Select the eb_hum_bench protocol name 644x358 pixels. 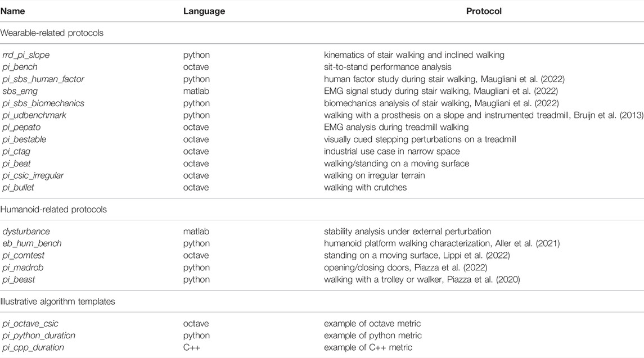click(x=31, y=243)
